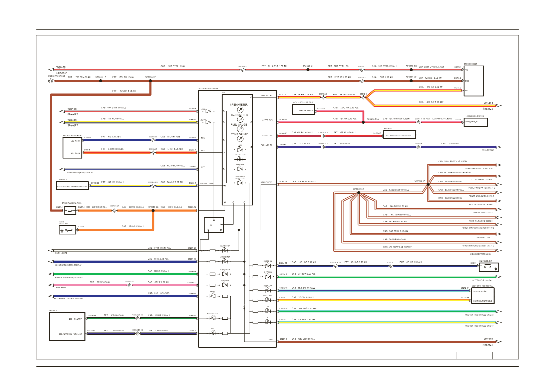This screenshot has height=392, width=555.
Task: Select the Vehicle Speed body control module box
Action: coord(304,109)
